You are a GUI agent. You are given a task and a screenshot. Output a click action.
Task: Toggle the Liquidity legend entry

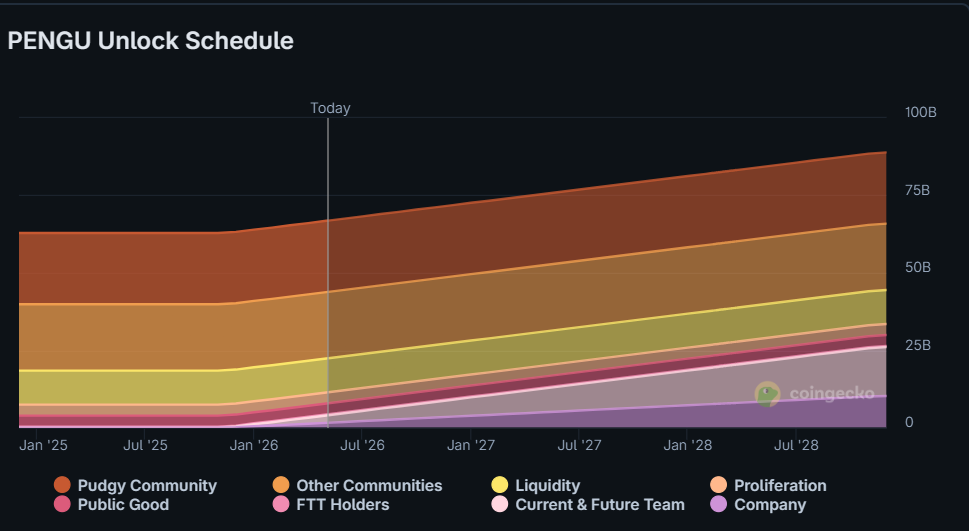click(x=536, y=485)
